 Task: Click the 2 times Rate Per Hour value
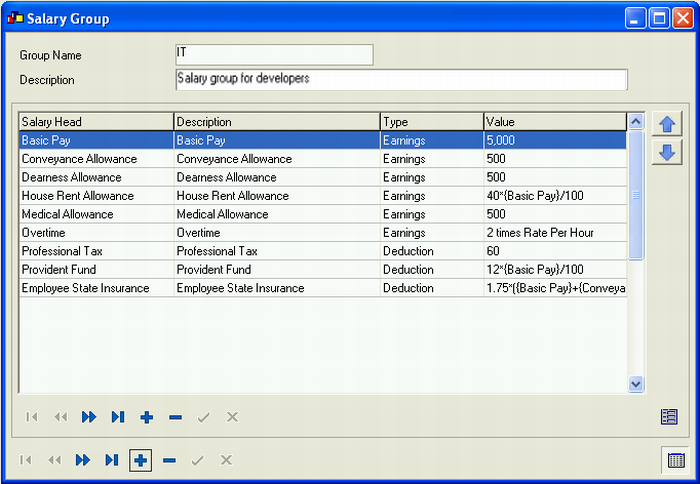(555, 233)
